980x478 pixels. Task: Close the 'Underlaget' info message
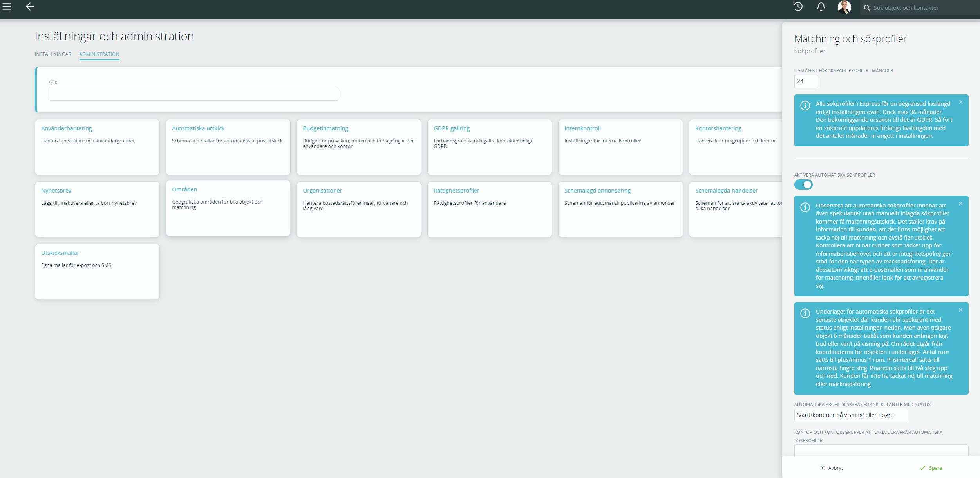[960, 310]
